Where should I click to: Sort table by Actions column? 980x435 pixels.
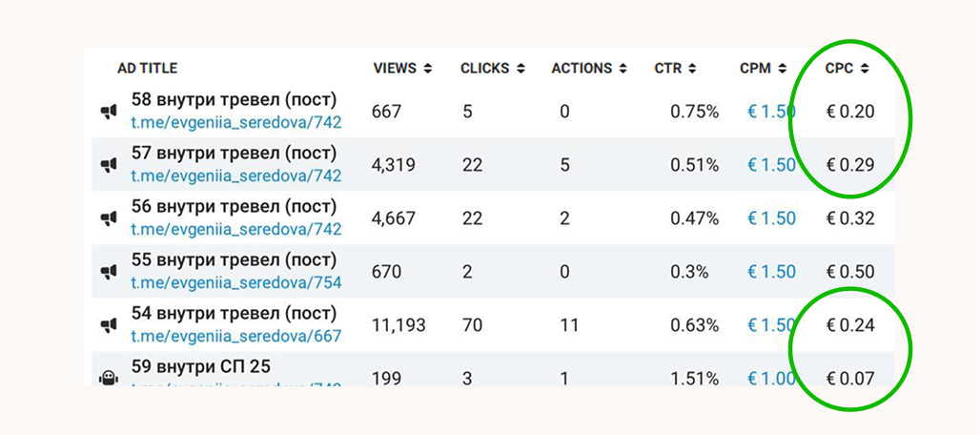click(588, 69)
